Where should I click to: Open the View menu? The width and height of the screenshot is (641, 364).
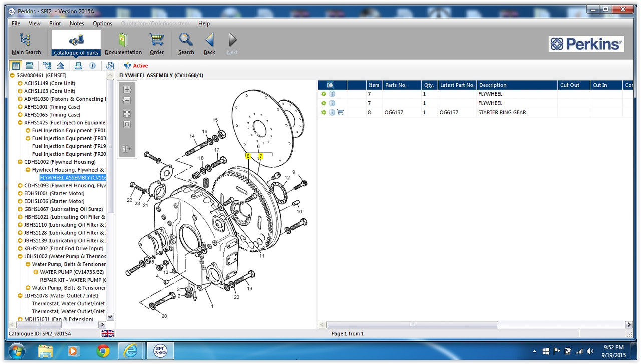coord(35,23)
